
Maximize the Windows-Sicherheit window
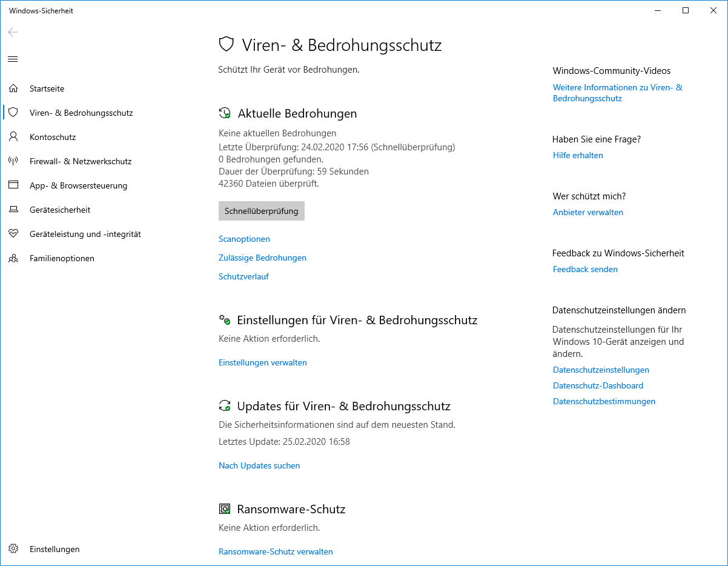[x=686, y=10]
